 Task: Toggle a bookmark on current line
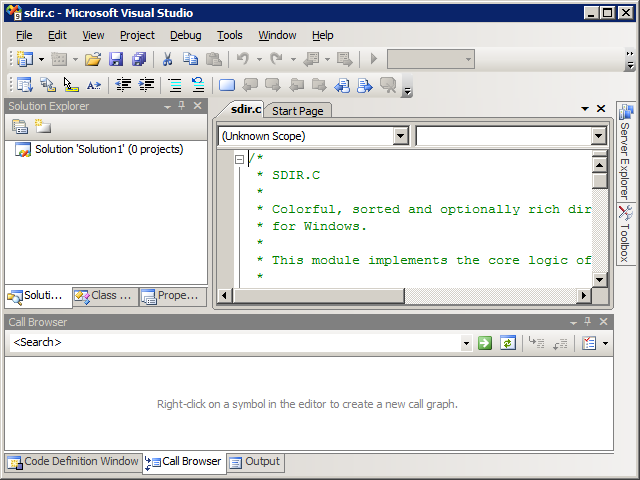coord(227,85)
